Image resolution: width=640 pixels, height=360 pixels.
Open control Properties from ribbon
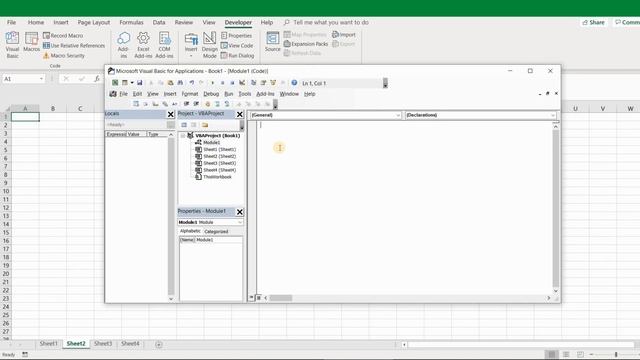click(x=236, y=36)
